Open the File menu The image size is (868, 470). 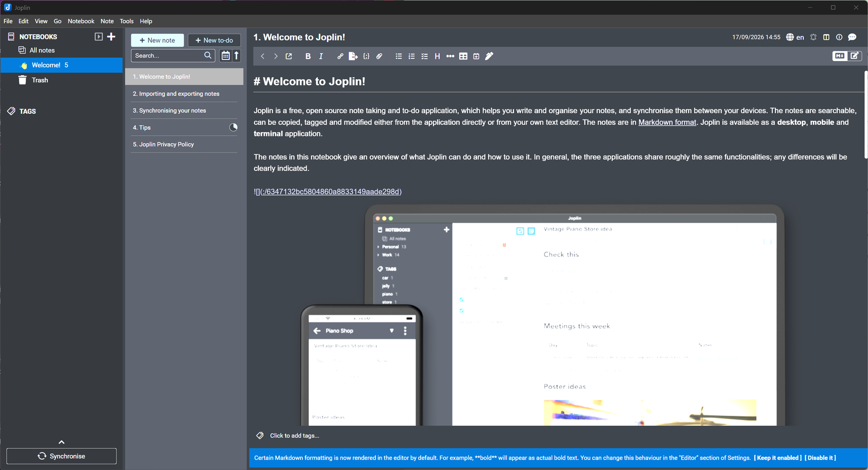click(8, 22)
